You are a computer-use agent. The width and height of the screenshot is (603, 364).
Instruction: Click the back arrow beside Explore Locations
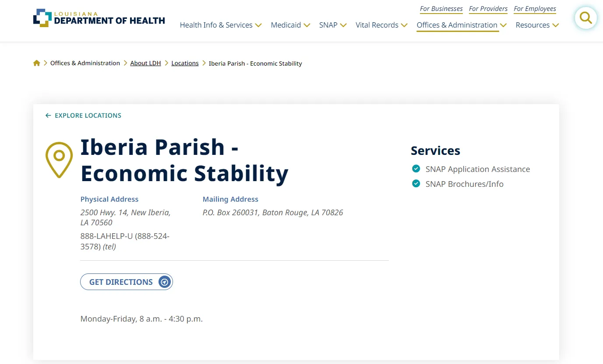click(48, 115)
